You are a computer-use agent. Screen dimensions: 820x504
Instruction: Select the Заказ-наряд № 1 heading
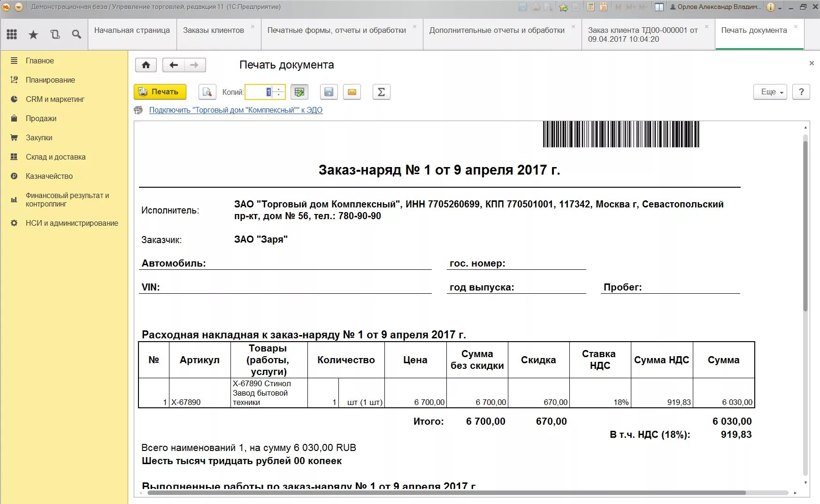[439, 170]
